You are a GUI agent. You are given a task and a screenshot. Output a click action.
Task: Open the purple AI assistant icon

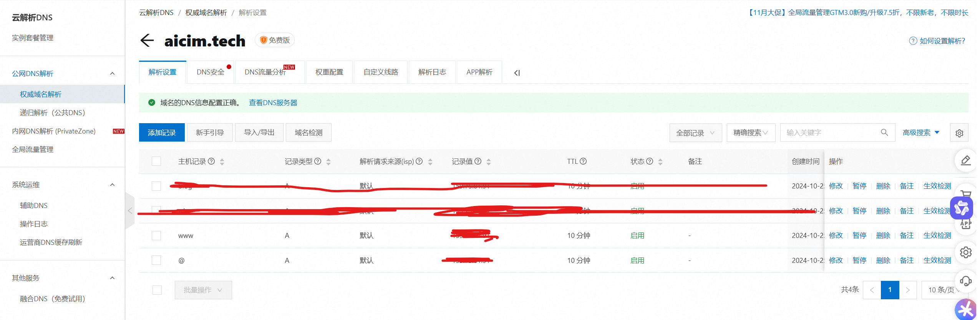[x=961, y=208]
